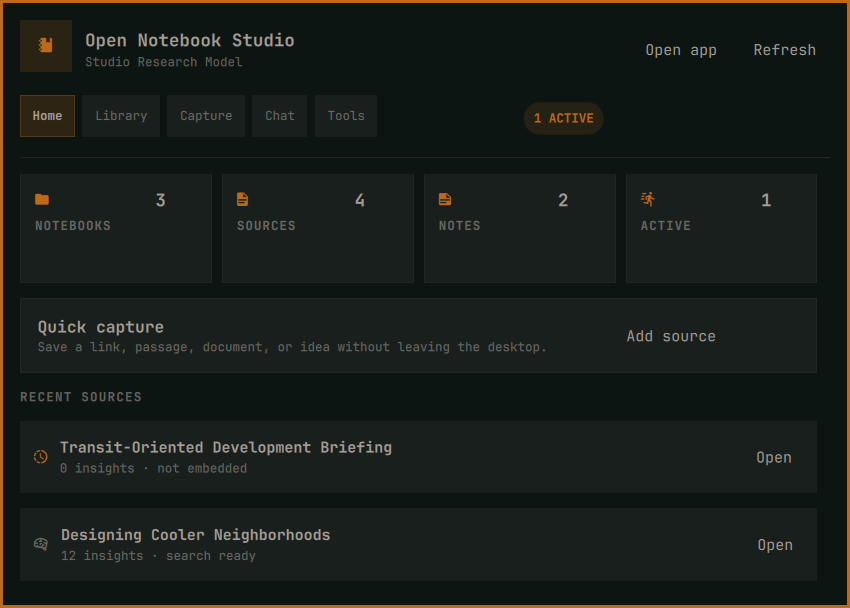850x608 pixels.
Task: Go to the Capture tab
Action: click(206, 116)
